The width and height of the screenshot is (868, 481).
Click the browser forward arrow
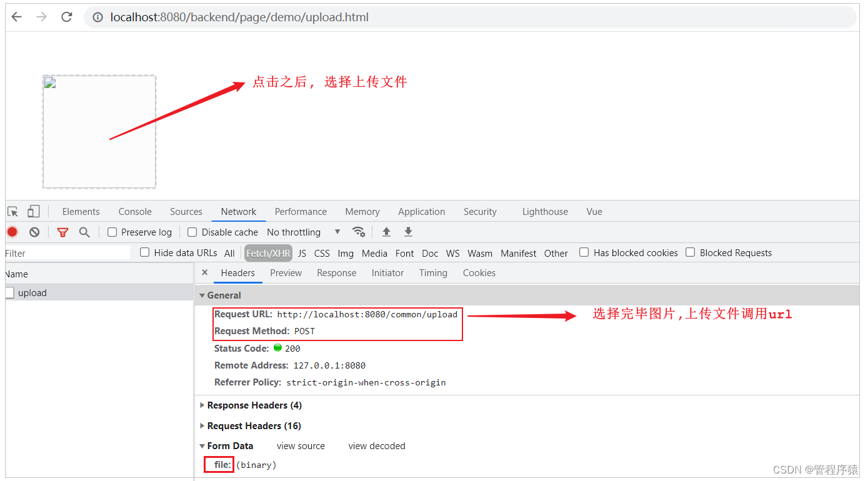[x=42, y=17]
